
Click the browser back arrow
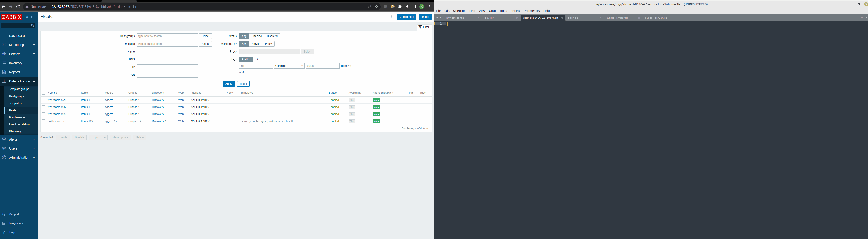pyautogui.click(x=3, y=7)
